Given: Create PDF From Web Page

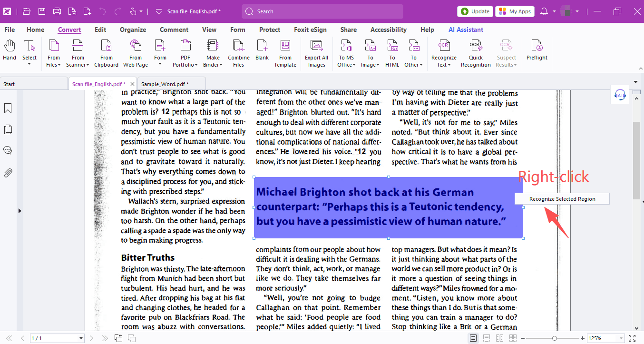Looking at the screenshot, I should (x=136, y=53).
